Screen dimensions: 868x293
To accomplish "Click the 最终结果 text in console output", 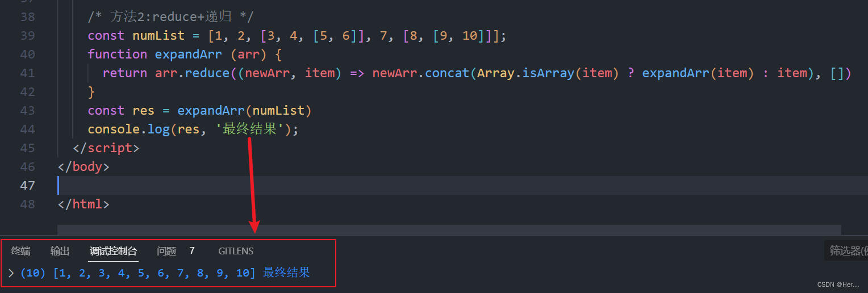I will [287, 273].
